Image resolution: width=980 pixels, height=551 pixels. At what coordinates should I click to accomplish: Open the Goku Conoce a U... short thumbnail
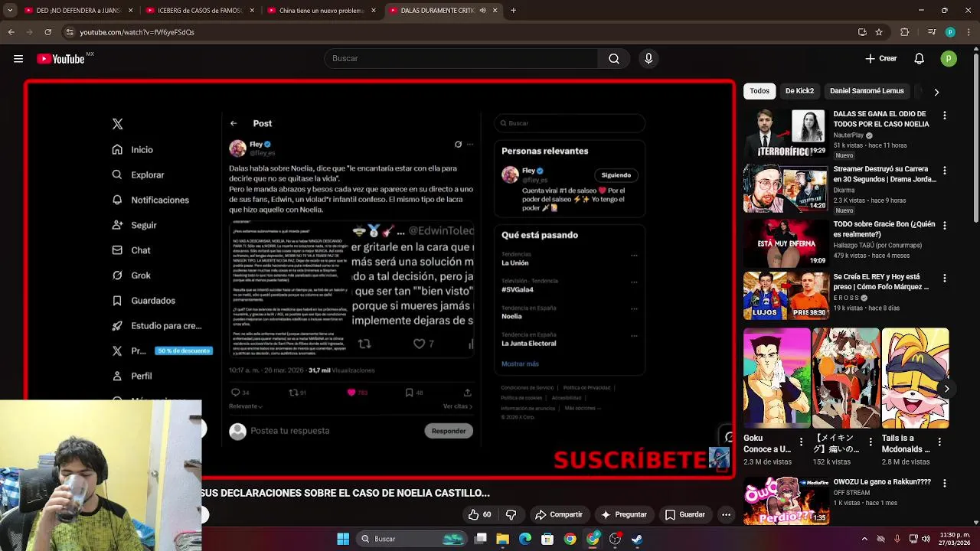tap(776, 378)
